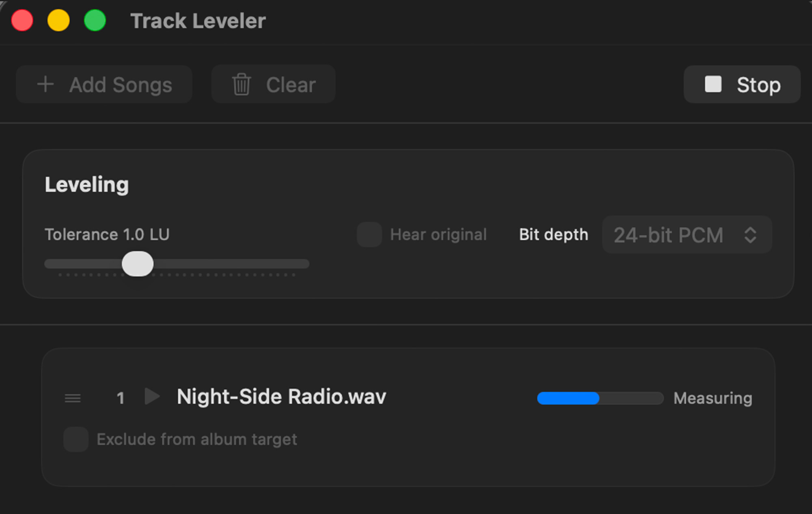Click the Measuring progress bar

pos(600,398)
